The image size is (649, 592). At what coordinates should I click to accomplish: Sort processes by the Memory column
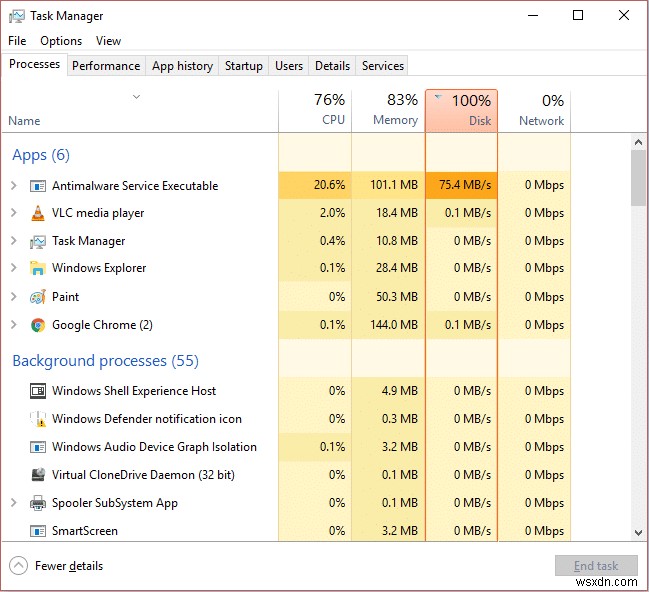[388, 111]
